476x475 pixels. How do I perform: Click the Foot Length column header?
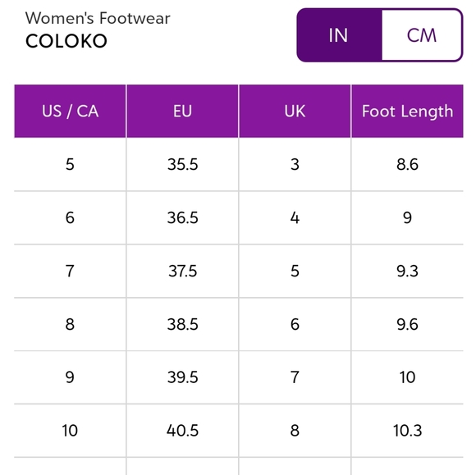point(407,111)
